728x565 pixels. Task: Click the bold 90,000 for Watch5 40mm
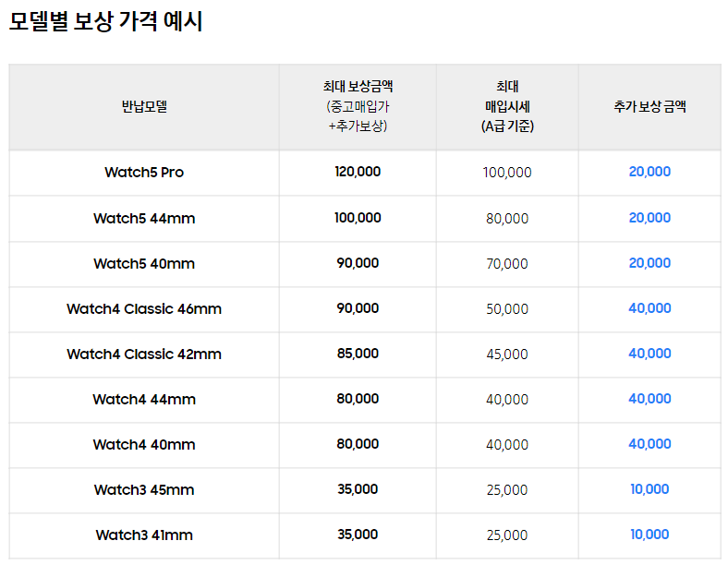click(358, 263)
